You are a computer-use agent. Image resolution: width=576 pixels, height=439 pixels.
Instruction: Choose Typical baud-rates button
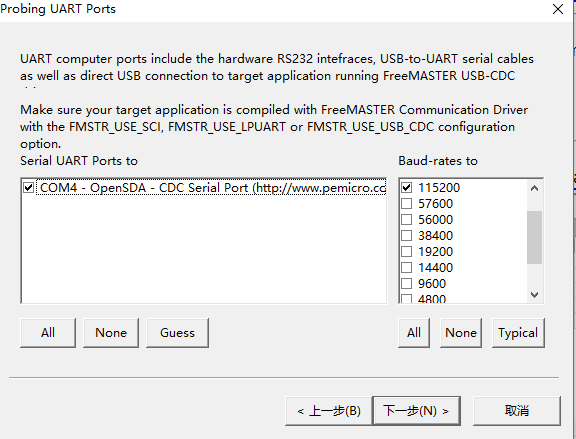518,333
